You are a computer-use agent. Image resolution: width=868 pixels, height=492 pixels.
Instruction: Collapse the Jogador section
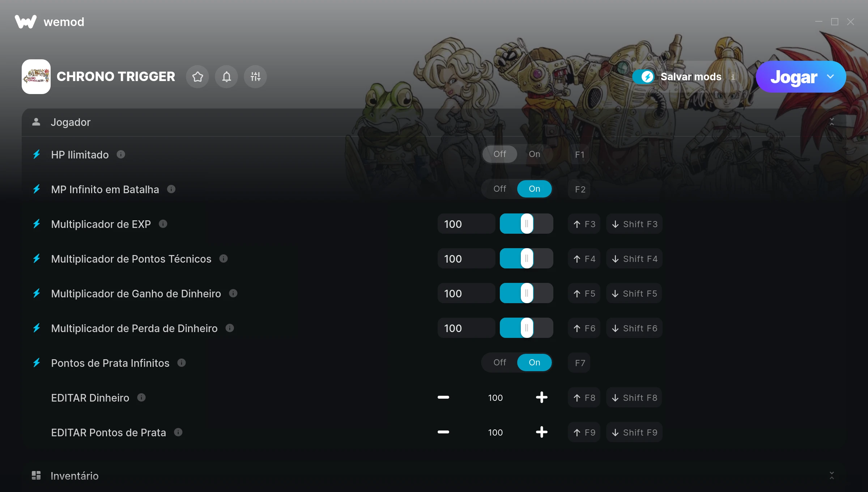pyautogui.click(x=832, y=122)
